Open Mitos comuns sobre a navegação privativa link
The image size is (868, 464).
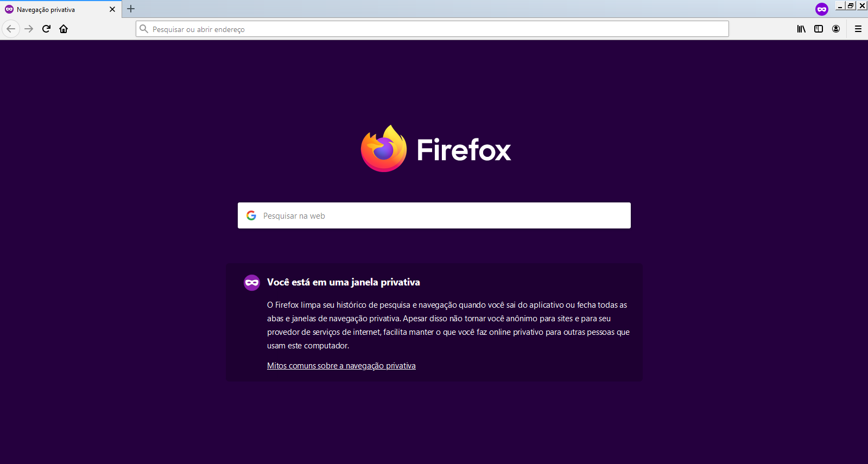coord(341,366)
